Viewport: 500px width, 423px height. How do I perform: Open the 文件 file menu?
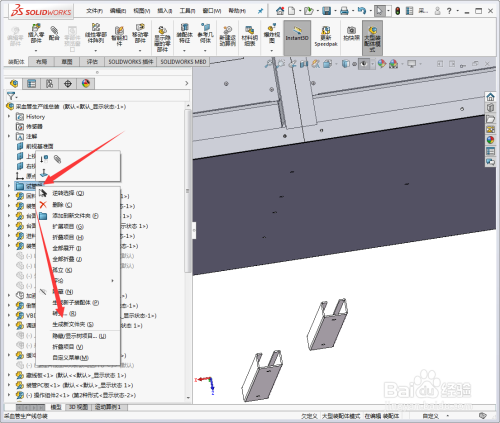[x=95, y=11]
